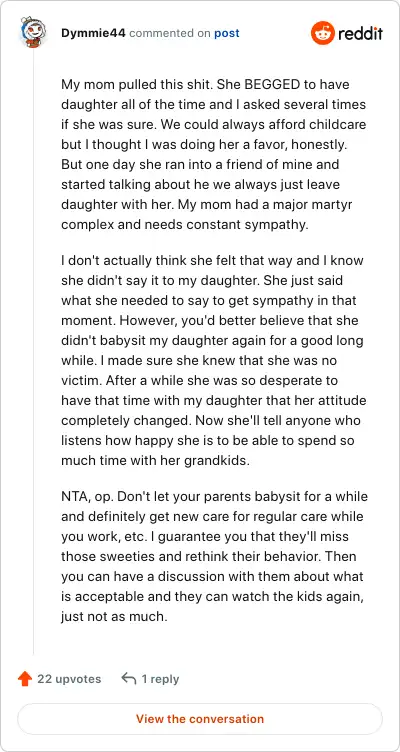Viewport: 400px width, 752px height.
Task: Click the paragraph starting "My mom pulled"
Action: [x=213, y=154]
